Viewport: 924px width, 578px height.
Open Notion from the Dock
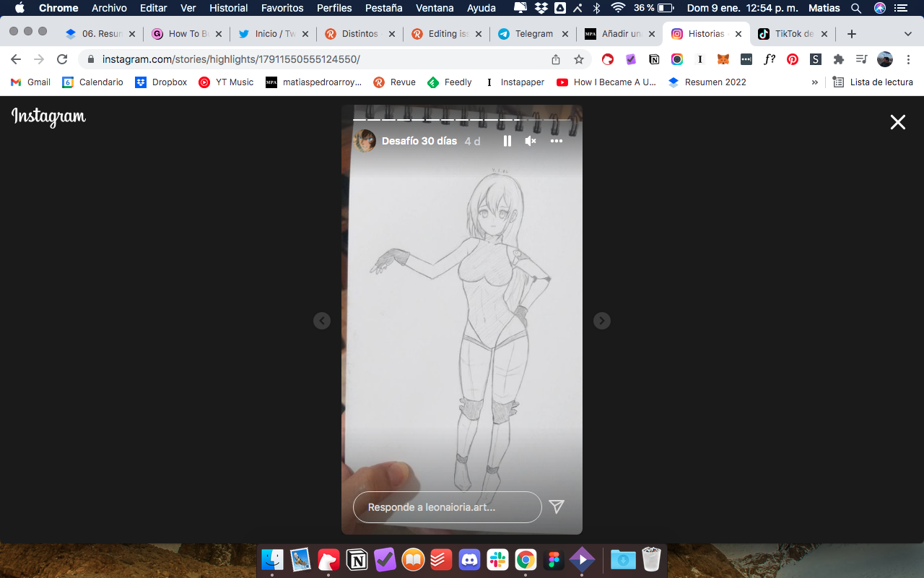(357, 559)
